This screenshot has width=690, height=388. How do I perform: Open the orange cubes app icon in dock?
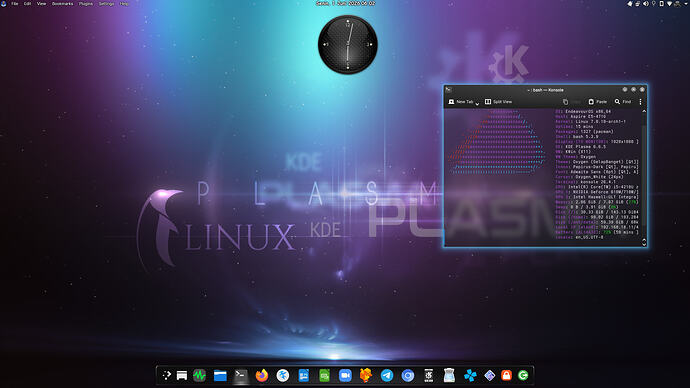click(366, 375)
